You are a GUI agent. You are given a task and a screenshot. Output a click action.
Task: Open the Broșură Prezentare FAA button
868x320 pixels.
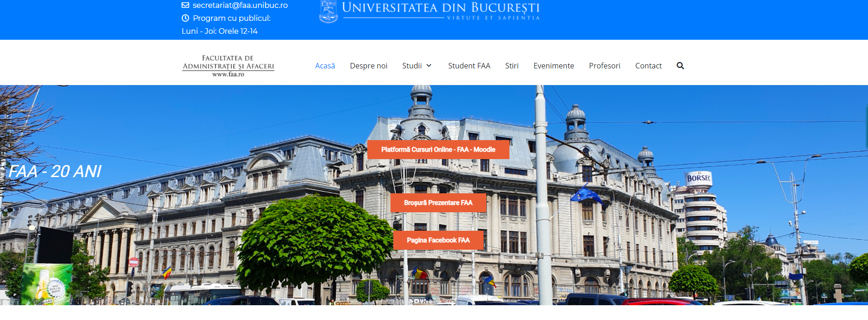(438, 203)
